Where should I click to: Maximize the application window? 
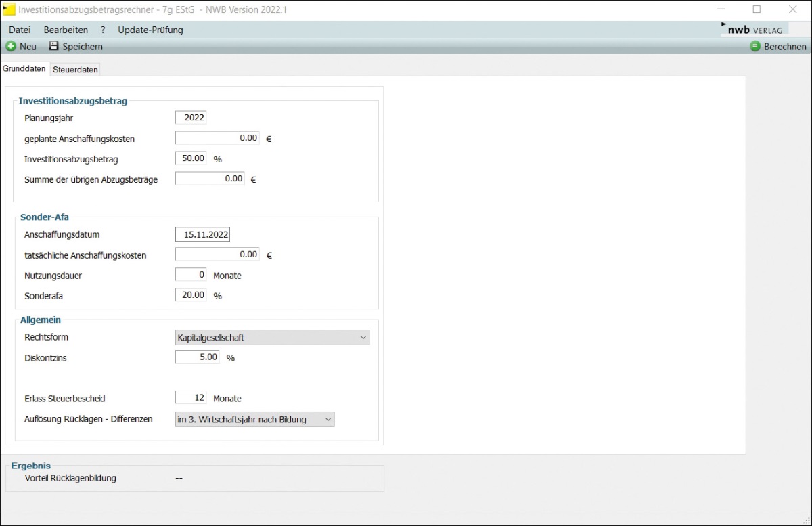(757, 9)
